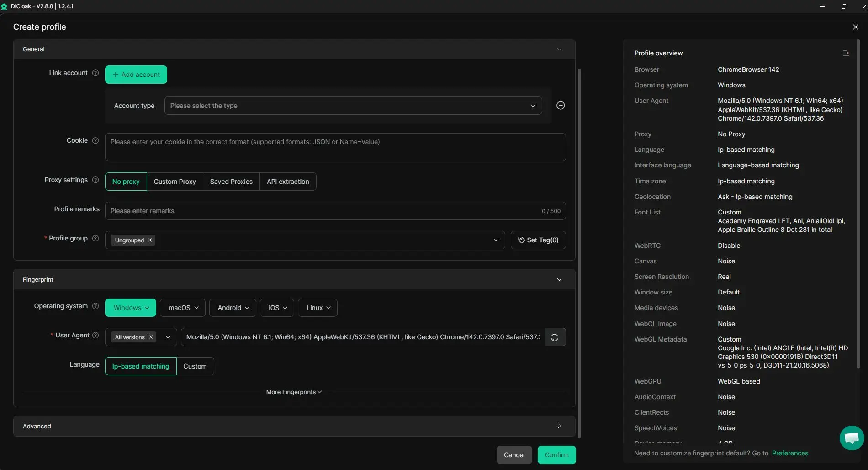Open the Preferences link
This screenshot has height=470, width=868.
(790, 454)
